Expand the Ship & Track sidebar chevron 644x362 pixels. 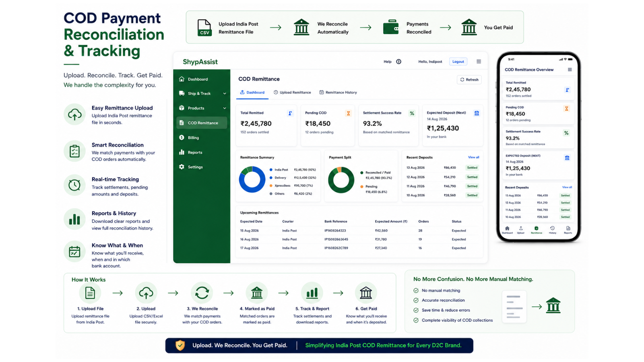tap(225, 94)
